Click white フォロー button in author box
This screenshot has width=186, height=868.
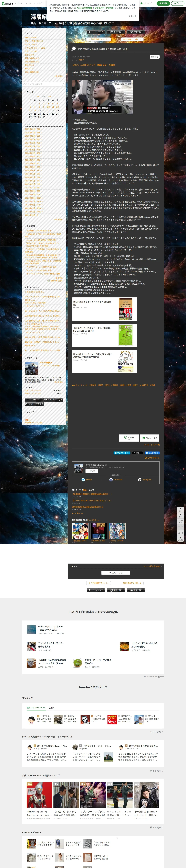(x=92, y=471)
